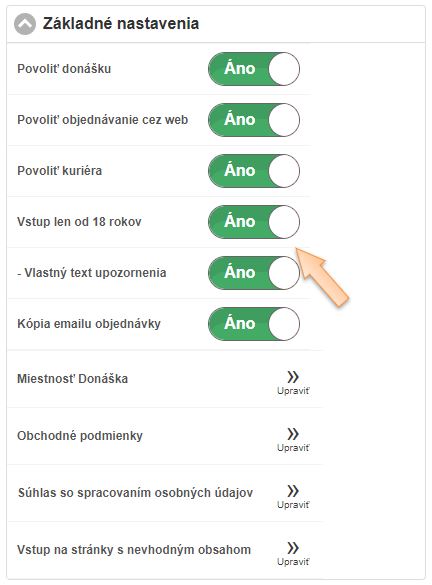Click Upraviť next to Obchodné podmienky

click(293, 448)
